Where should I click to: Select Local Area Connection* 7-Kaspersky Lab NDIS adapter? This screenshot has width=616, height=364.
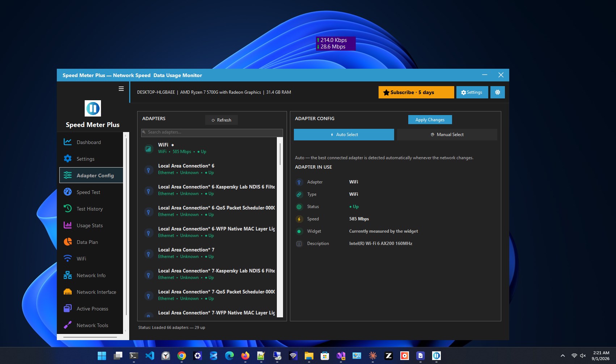(x=209, y=274)
